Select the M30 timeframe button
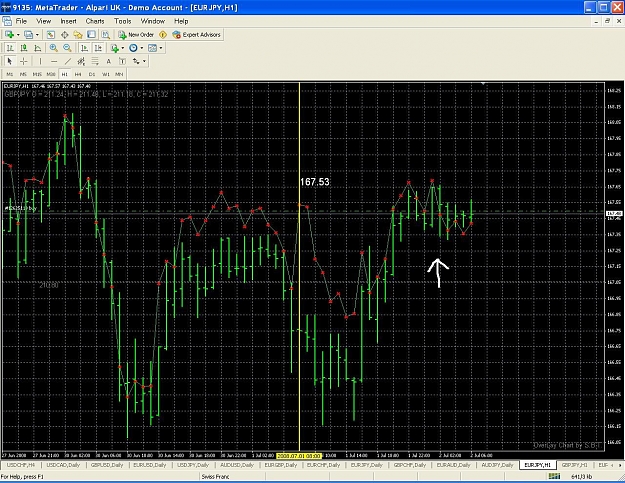Screen dimensions: 625x483 51,74
